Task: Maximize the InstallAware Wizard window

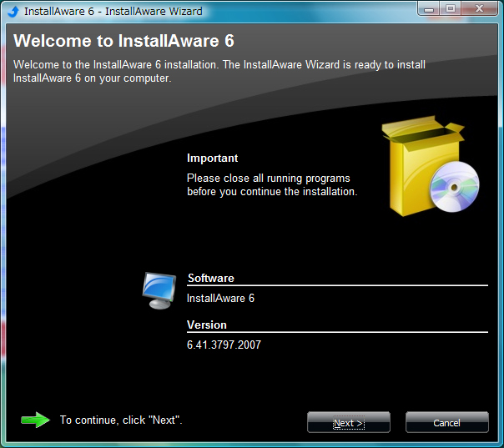Action: [x=451, y=9]
